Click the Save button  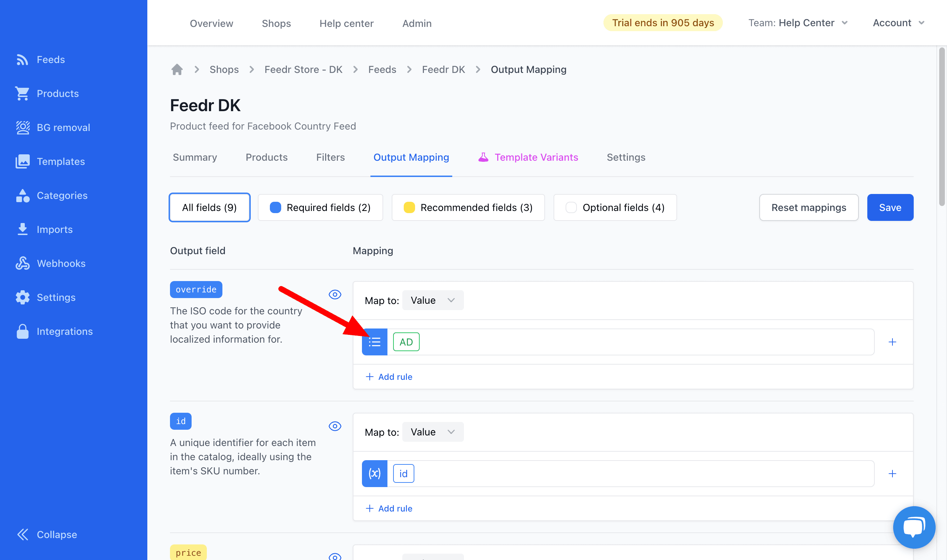coord(890,207)
